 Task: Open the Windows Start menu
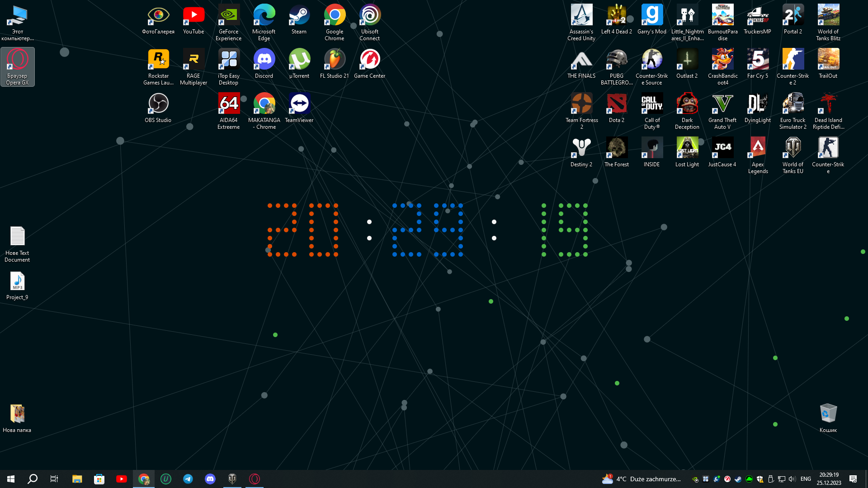(11, 479)
